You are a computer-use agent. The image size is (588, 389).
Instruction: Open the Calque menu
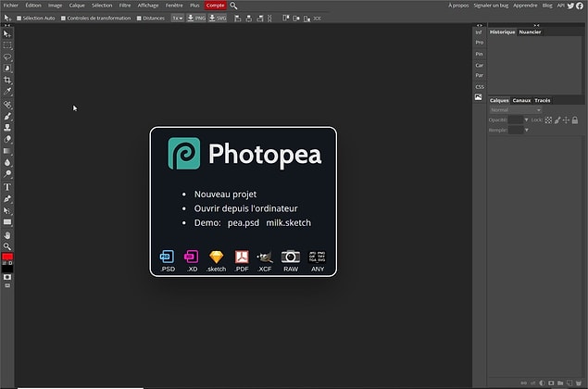point(77,6)
